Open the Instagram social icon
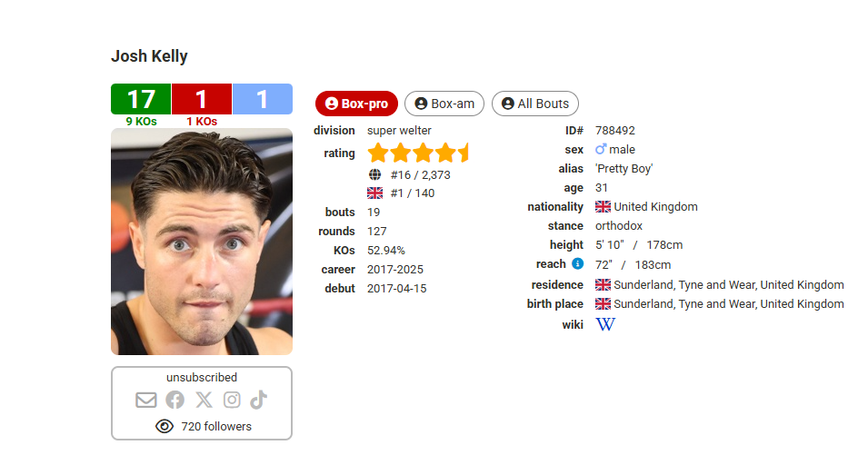Image resolution: width=868 pixels, height=465 pixels. pyautogui.click(x=232, y=400)
